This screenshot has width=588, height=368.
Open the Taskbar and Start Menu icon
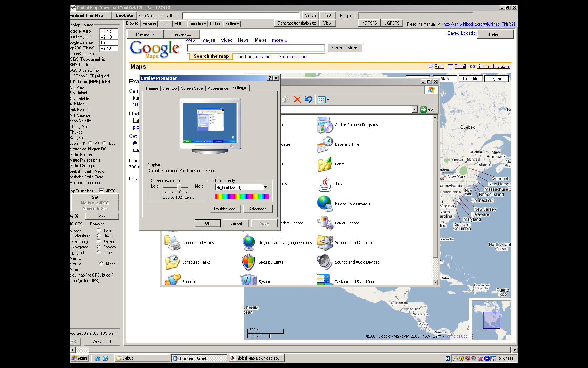(x=325, y=280)
